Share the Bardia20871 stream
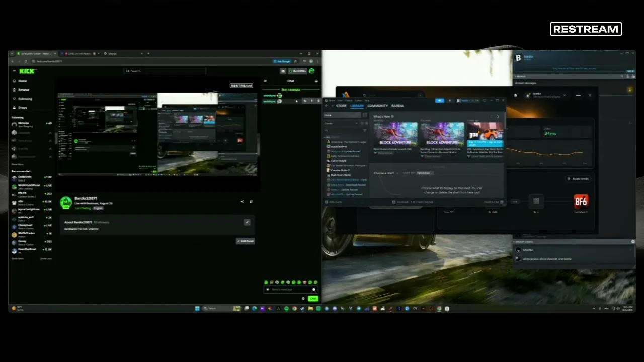 242,202
